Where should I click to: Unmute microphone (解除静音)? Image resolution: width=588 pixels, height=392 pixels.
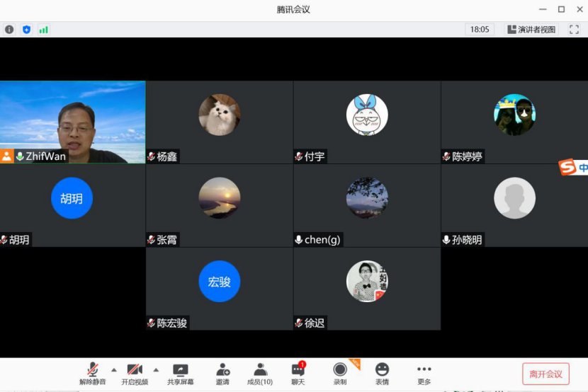(x=93, y=374)
